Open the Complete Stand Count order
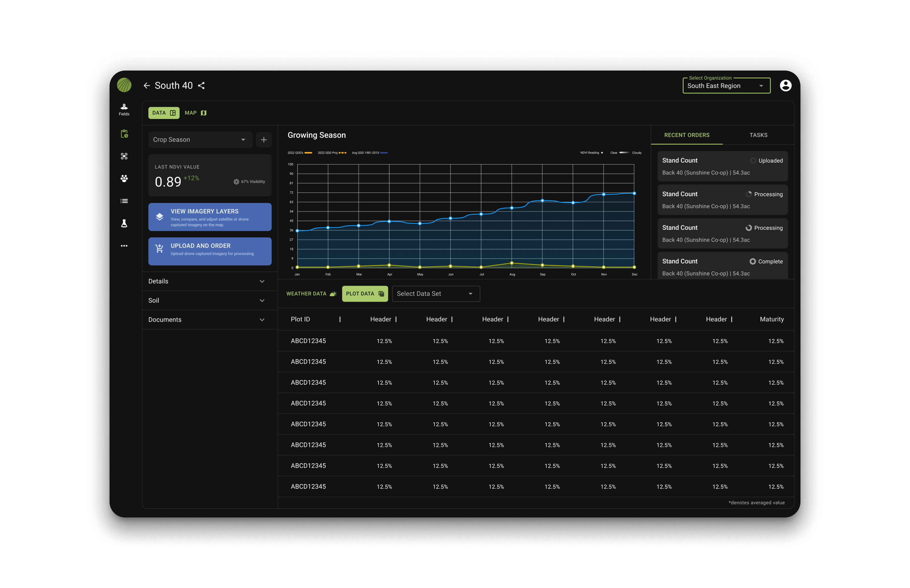 tap(722, 266)
